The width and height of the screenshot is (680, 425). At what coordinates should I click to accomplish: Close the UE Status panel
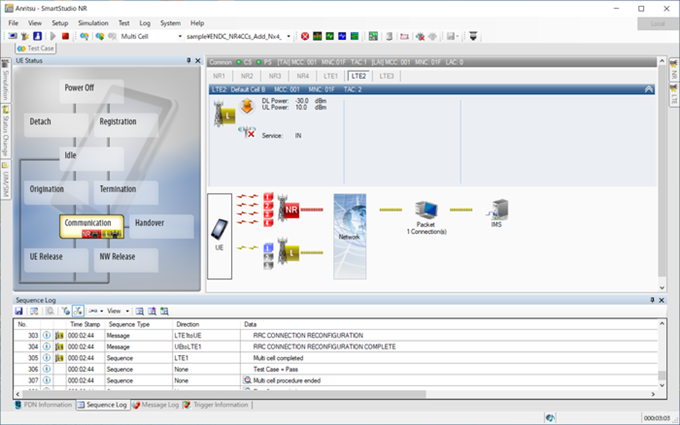[198, 61]
